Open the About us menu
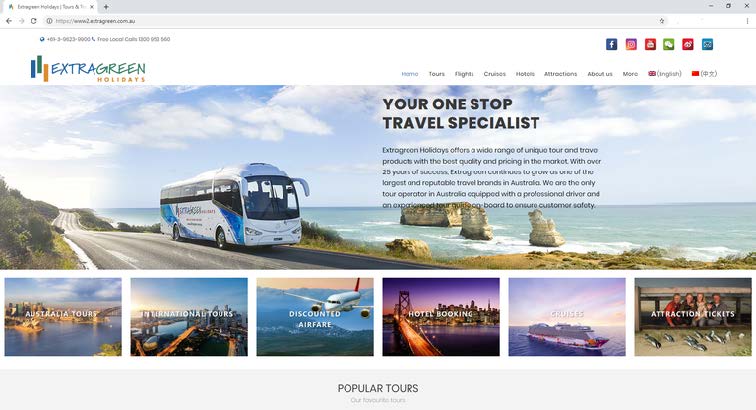The height and width of the screenshot is (410, 756). [600, 74]
